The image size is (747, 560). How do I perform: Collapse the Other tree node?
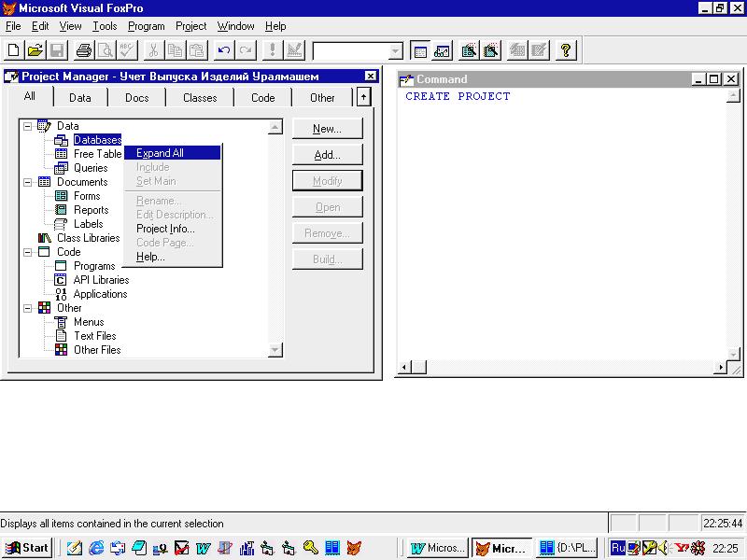(x=28, y=308)
